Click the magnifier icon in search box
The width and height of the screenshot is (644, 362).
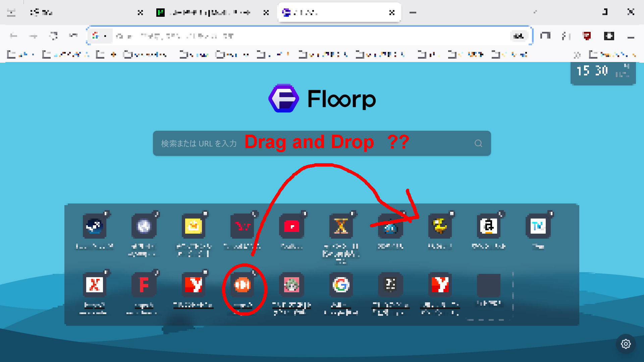[478, 143]
